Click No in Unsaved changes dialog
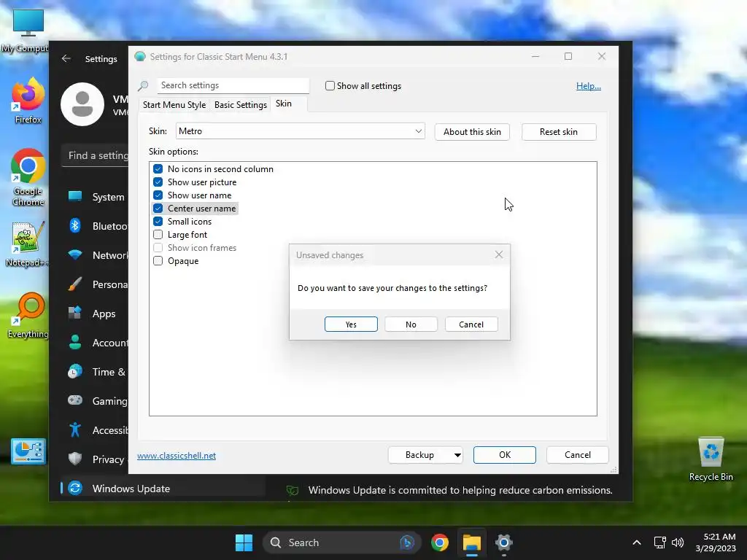The width and height of the screenshot is (747, 560). (x=411, y=324)
